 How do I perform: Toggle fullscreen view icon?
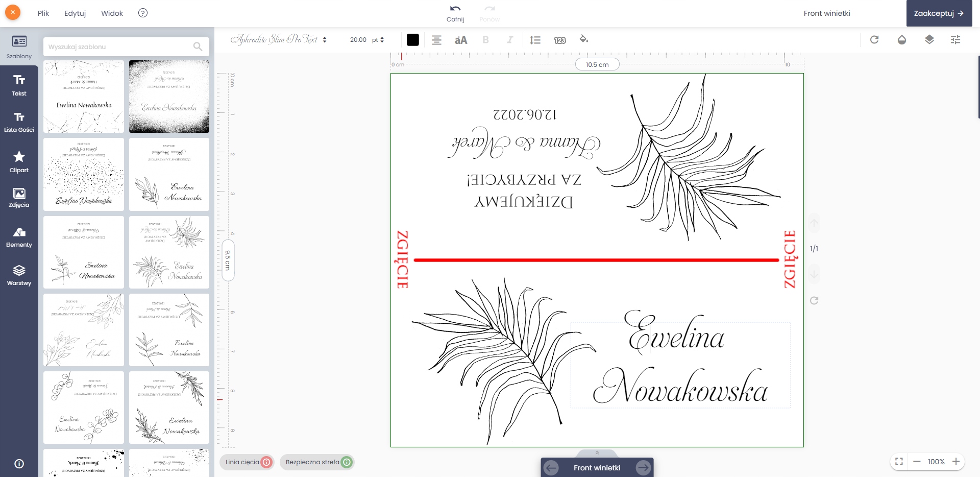pos(899,462)
